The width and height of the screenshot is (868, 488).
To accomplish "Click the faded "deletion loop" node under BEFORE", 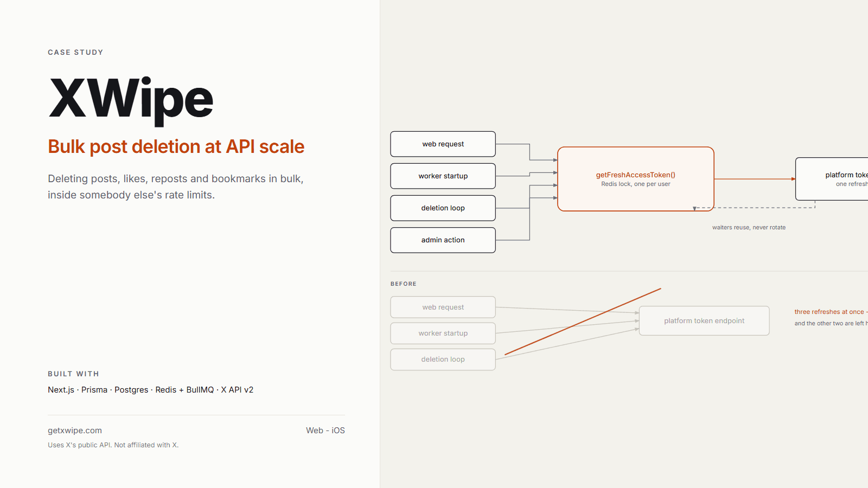I will pos(443,359).
